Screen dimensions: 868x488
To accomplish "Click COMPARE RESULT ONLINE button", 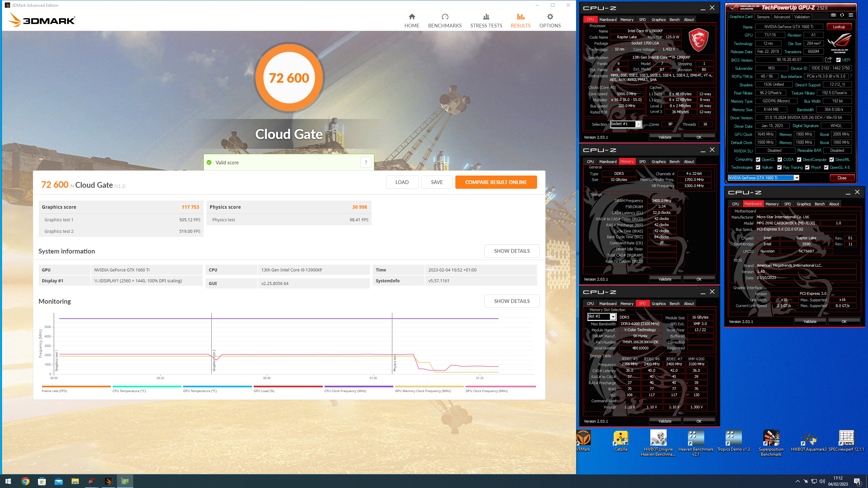I will [496, 182].
